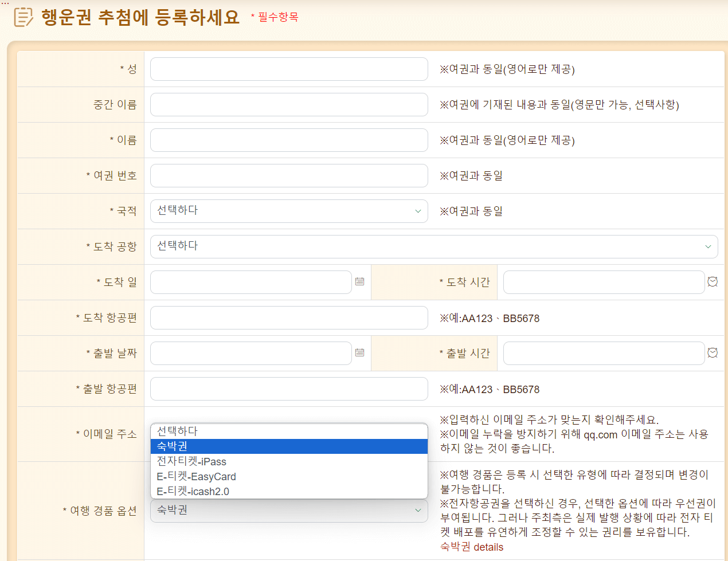Open the departure time clock picker
Image resolution: width=728 pixels, height=561 pixels.
coord(712,353)
